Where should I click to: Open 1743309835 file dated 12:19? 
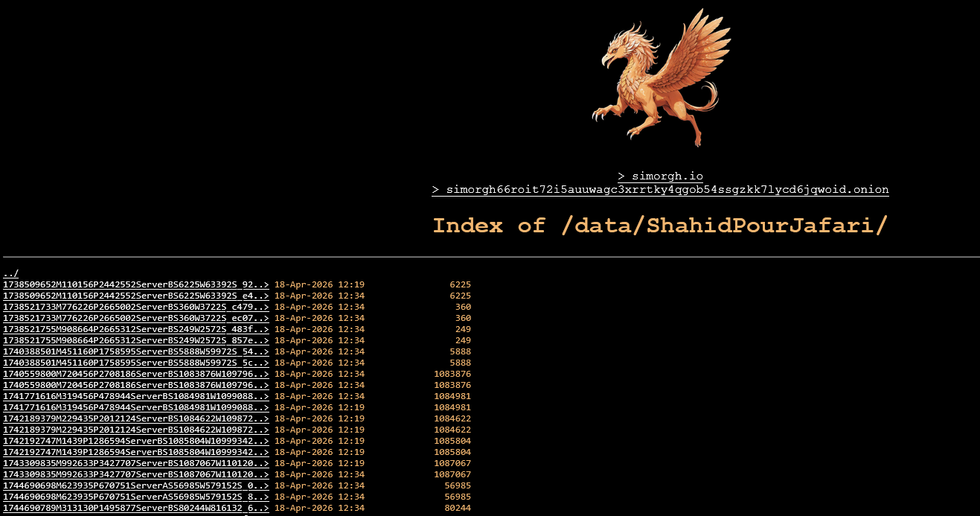(135, 463)
